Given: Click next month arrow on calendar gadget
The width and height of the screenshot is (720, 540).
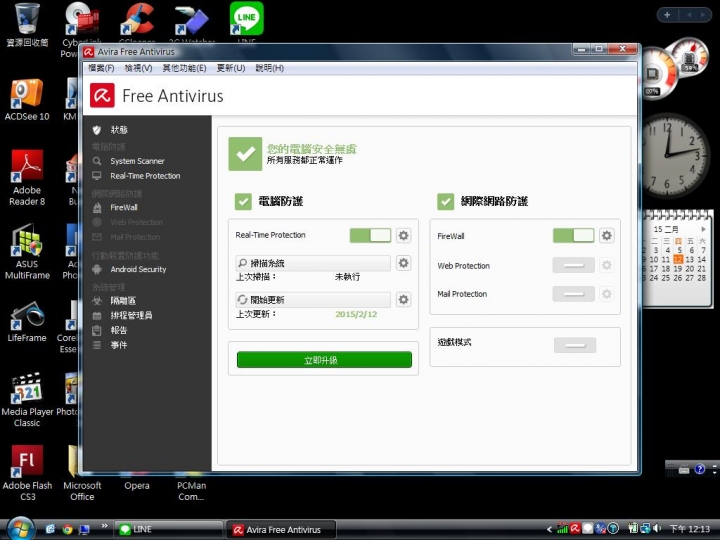Looking at the screenshot, I should click(703, 229).
